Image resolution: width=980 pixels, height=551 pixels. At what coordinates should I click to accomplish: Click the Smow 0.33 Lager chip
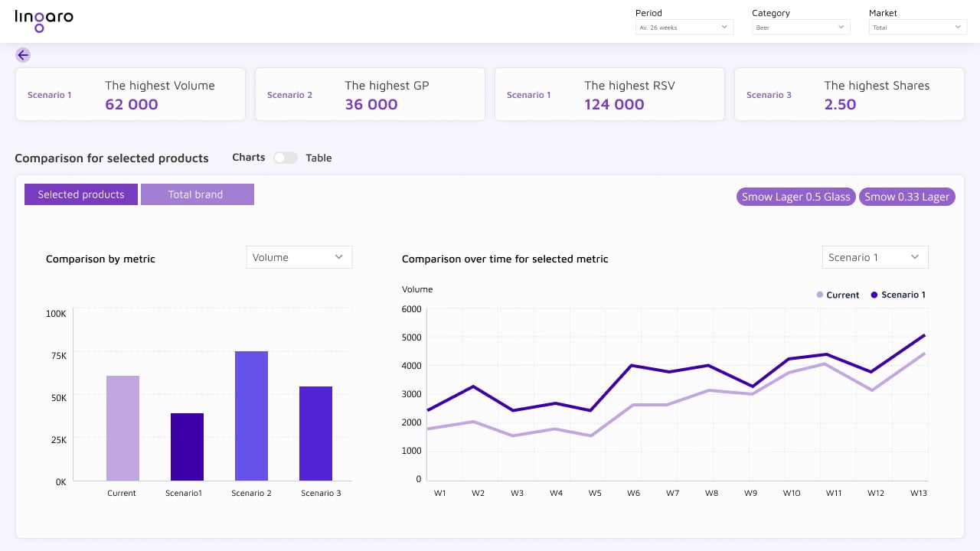point(906,197)
